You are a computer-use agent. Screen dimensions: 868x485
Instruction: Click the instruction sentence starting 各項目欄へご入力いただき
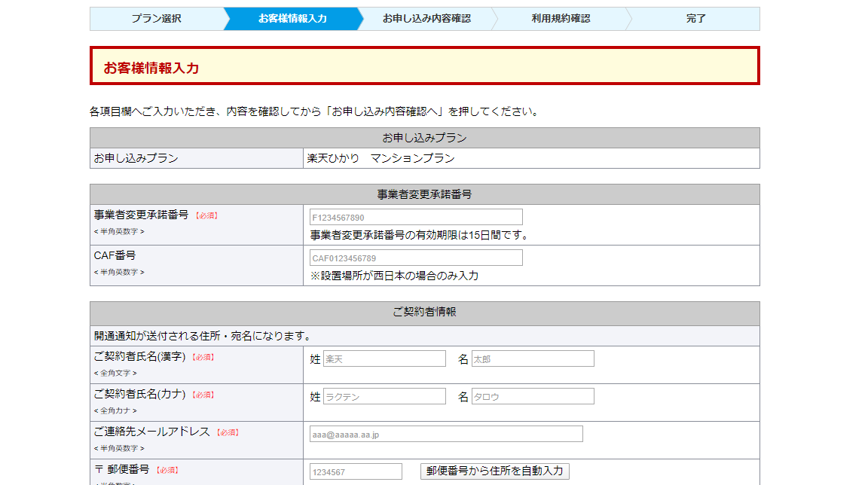pos(314,111)
